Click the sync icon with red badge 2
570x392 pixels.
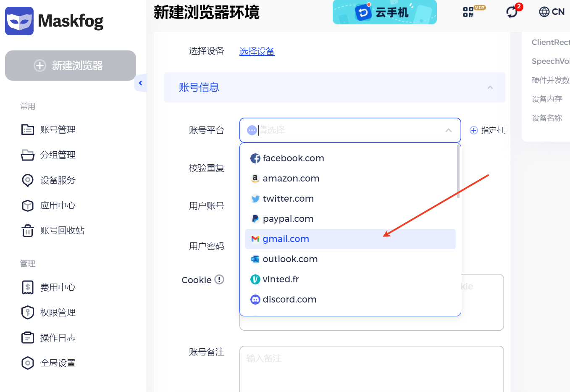pyautogui.click(x=512, y=12)
